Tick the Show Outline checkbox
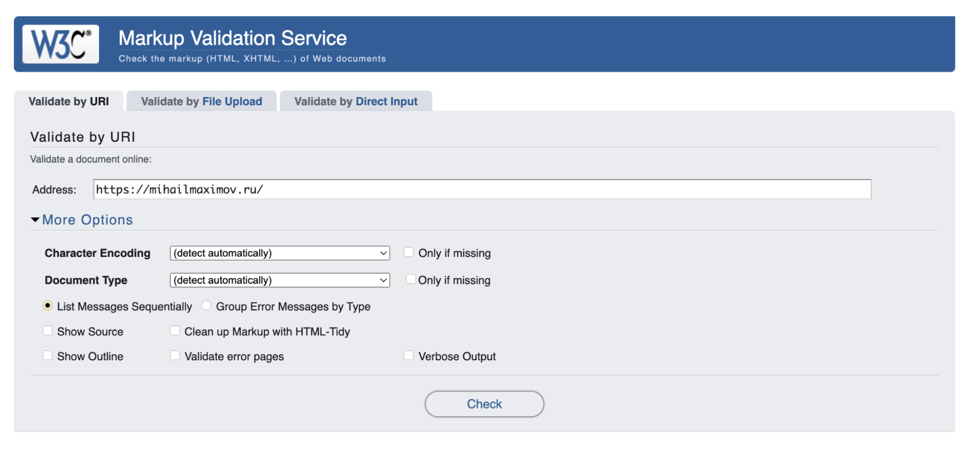Screen dimensions: 980x449 point(48,356)
